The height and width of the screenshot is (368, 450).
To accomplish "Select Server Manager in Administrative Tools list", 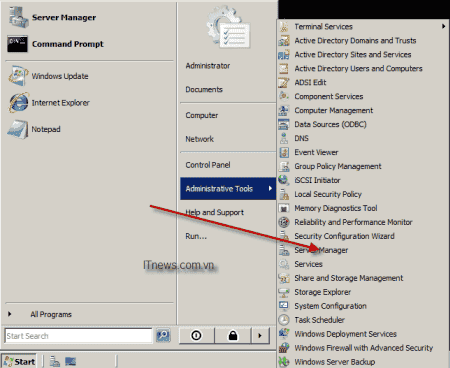I will [321, 250].
